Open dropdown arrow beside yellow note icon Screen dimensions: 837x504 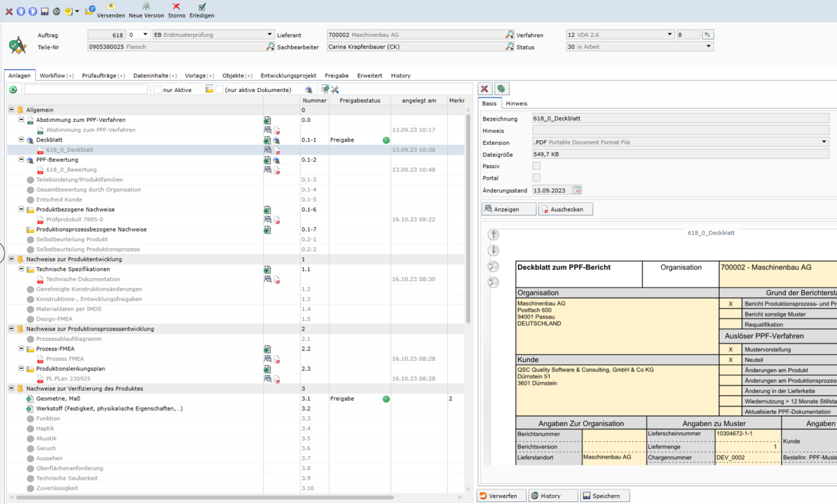pos(77,12)
